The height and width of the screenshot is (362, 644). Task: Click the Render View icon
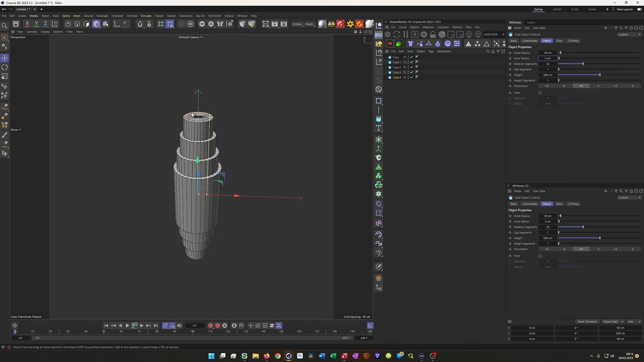coord(265,24)
